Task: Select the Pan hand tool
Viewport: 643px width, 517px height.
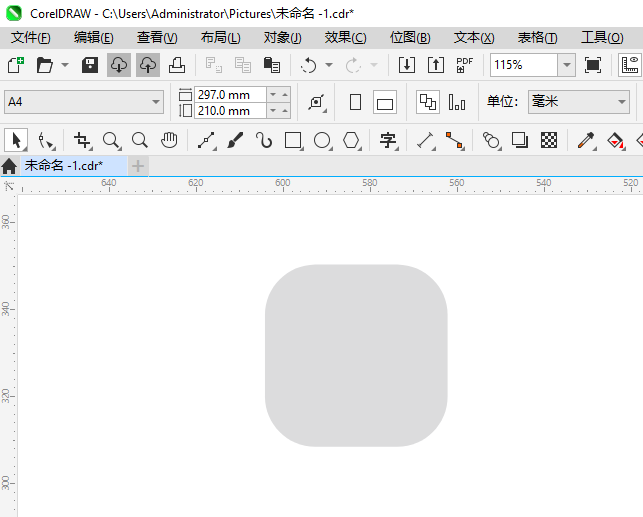Action: [x=169, y=141]
